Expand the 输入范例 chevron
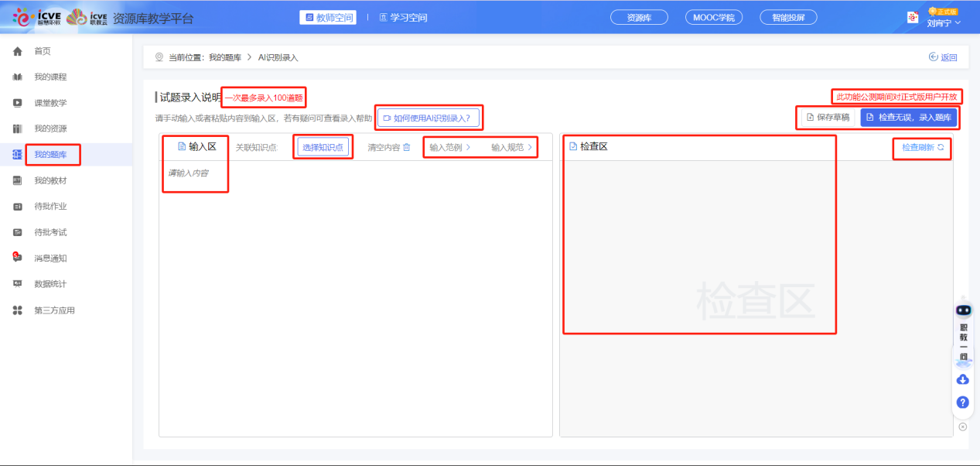This screenshot has height=466, width=980. point(468,147)
